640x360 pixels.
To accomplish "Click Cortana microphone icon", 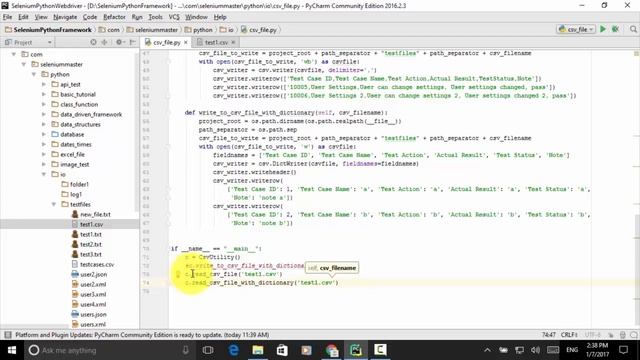I will (185, 350).
